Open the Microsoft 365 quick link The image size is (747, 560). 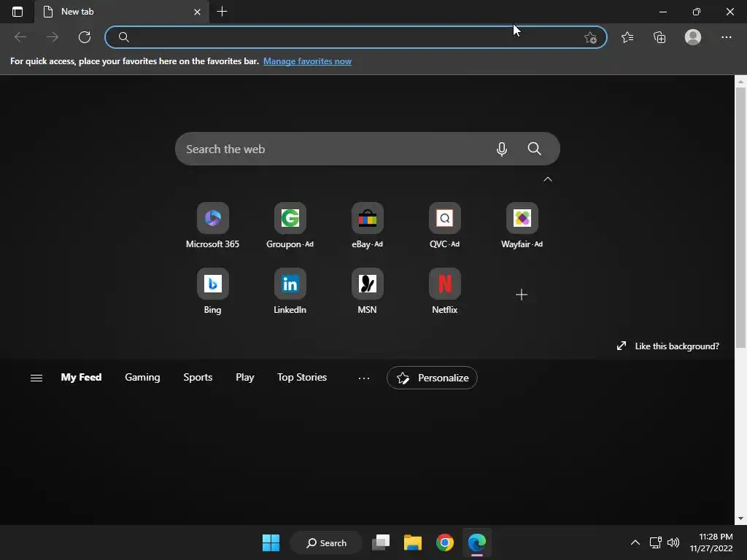(x=212, y=226)
